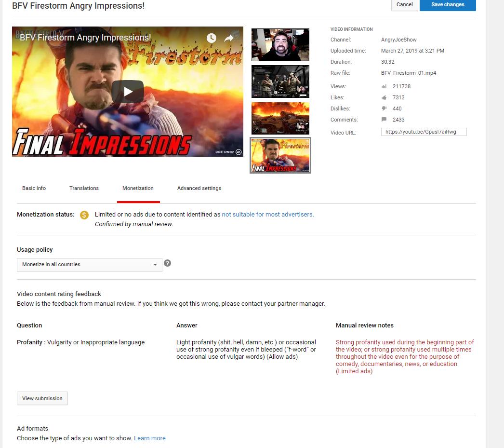Screen dimensions: 504x448
Task: Expand the Monetize in all countries dropdown
Action: tap(89, 265)
